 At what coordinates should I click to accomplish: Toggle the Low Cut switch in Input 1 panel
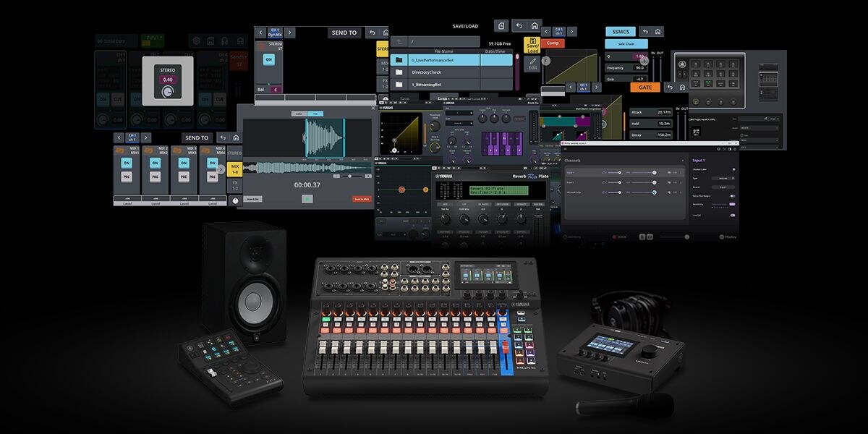pyautogui.click(x=732, y=216)
